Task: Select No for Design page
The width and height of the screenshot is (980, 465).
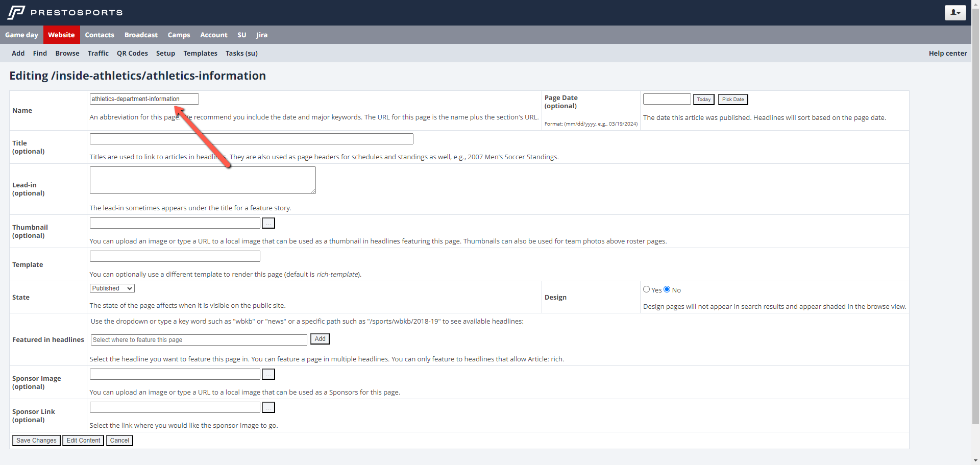Action: [x=667, y=289]
